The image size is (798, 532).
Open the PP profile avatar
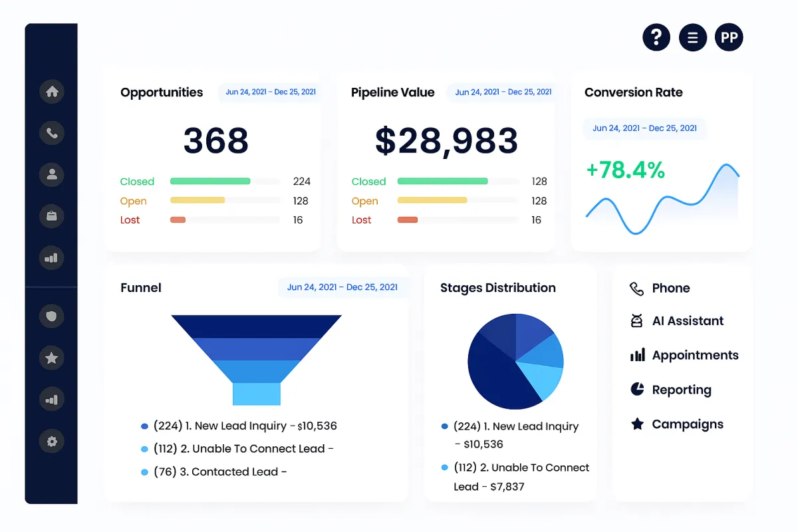(729, 37)
